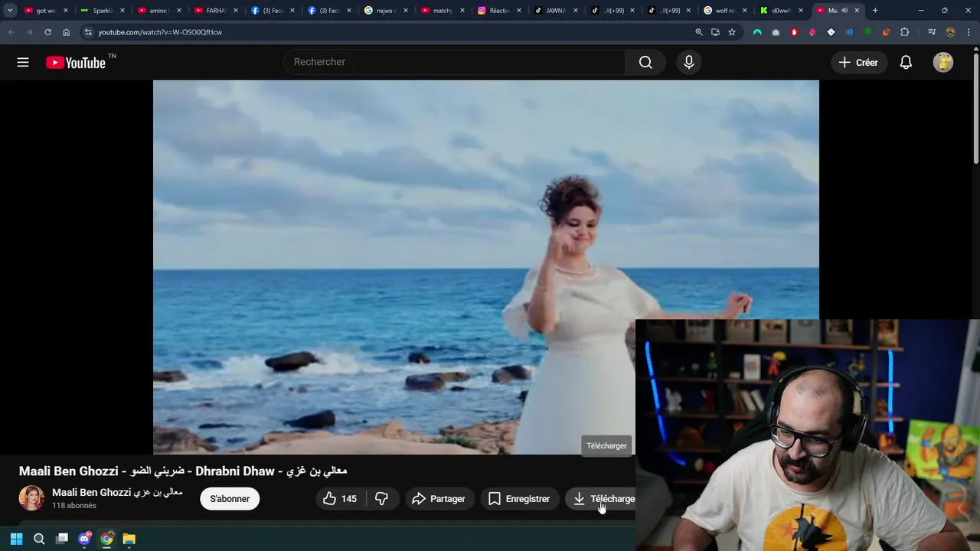Open Windows taskbar search

pos(39,539)
